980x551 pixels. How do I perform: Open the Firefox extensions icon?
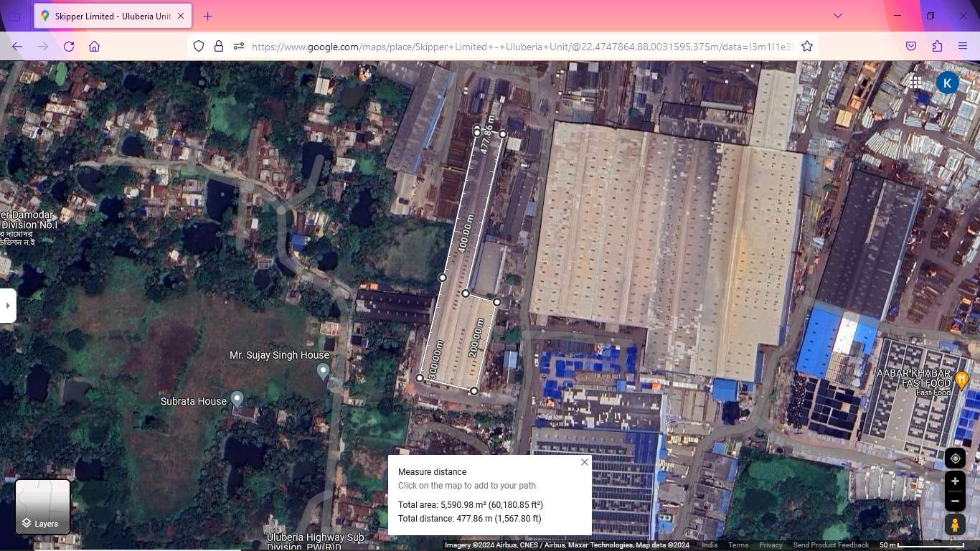(x=937, y=46)
